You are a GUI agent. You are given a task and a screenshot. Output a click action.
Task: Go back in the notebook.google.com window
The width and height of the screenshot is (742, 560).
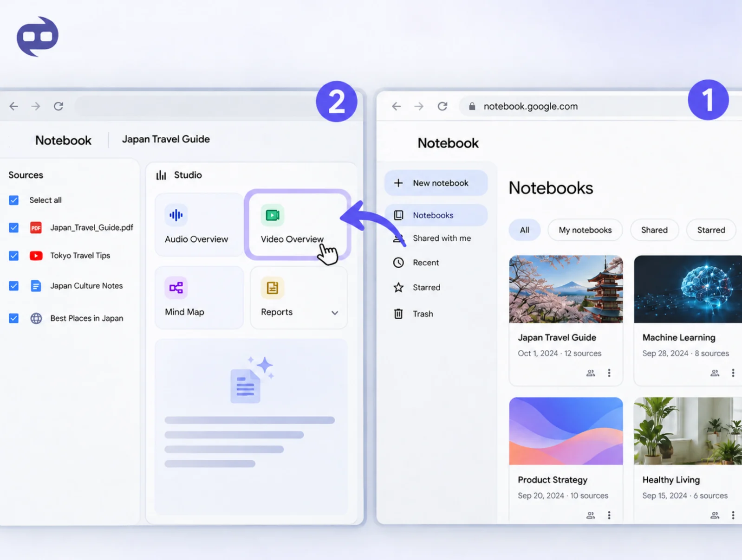[396, 106]
